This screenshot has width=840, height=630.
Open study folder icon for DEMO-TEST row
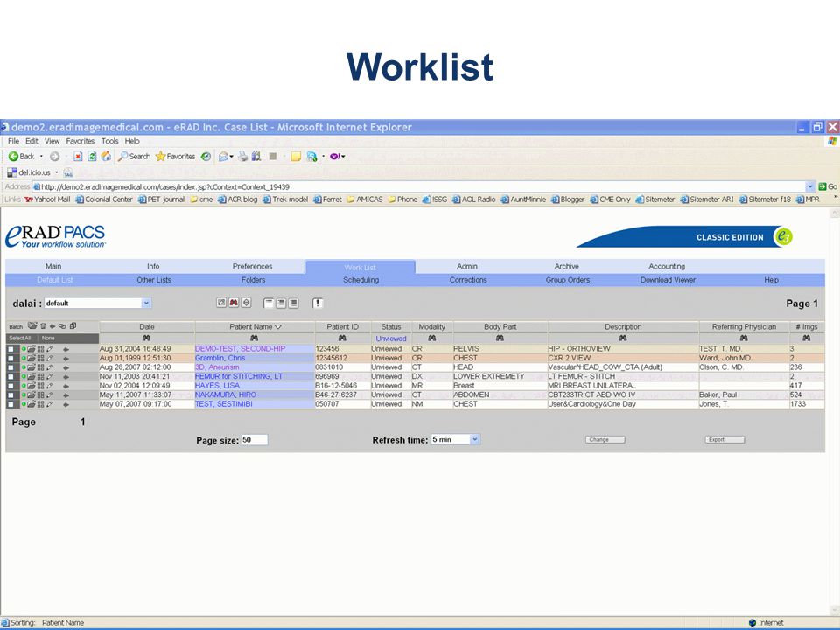31,349
